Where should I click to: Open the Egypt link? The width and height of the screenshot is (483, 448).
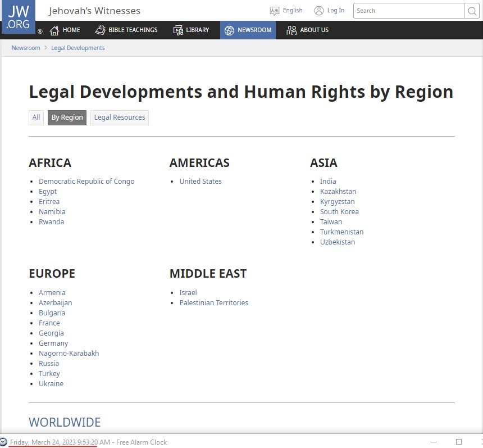48,192
